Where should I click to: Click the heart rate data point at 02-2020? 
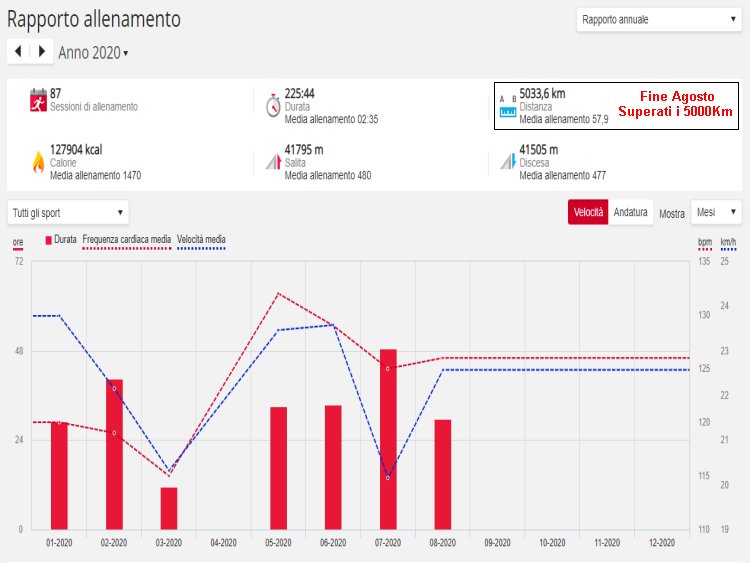114,433
